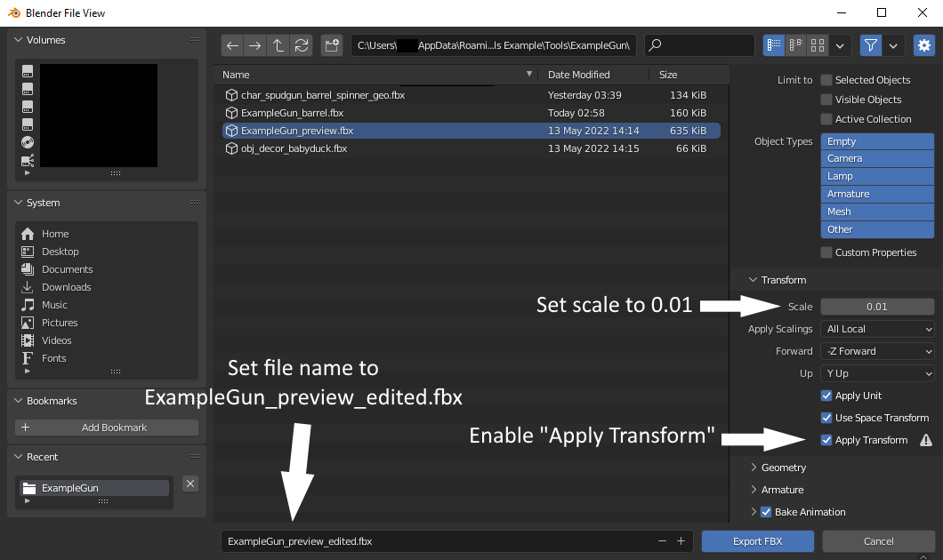Decrement the file name number

tap(662, 541)
